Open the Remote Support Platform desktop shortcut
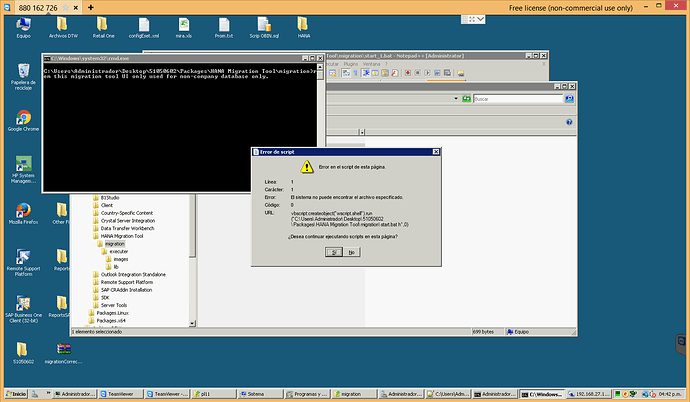This screenshot has height=402, width=690. point(23,263)
